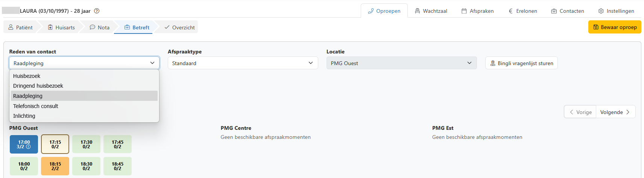Switch to the Afspraken tab
Viewport: 644px width, 178px height.
[478, 11]
